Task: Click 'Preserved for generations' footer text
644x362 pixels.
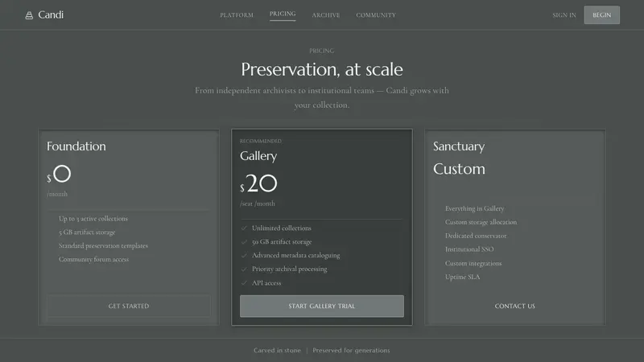Action: [351, 350]
